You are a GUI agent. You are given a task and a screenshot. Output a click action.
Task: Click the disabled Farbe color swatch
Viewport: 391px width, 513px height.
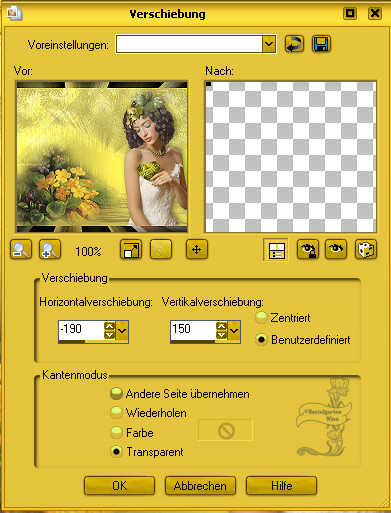coord(226,430)
